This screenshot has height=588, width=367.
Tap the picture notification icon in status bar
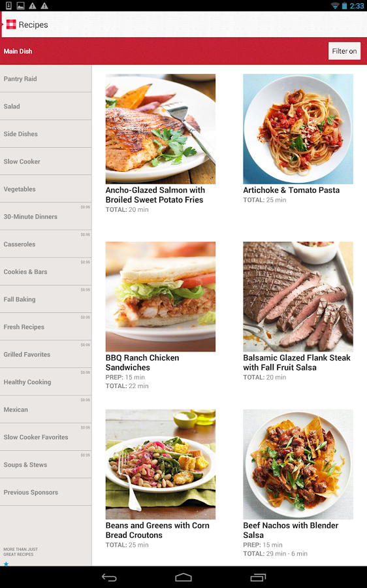[x=21, y=6]
